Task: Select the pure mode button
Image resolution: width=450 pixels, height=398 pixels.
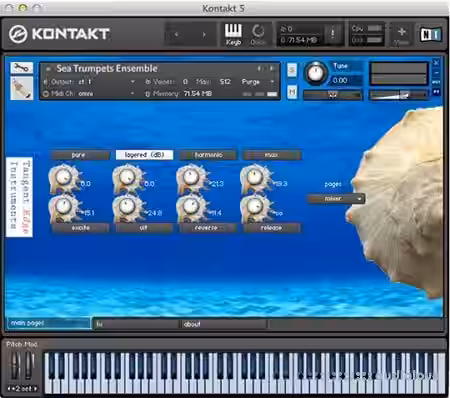Action: (x=80, y=155)
